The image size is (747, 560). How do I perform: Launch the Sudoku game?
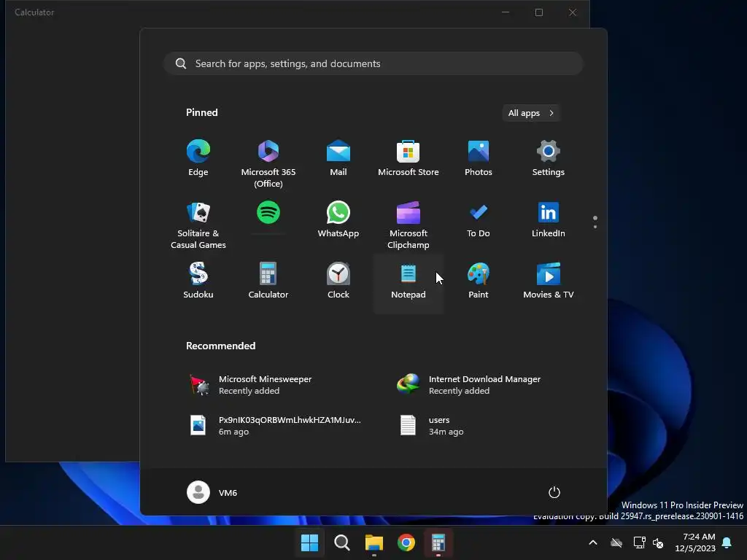[198, 281]
